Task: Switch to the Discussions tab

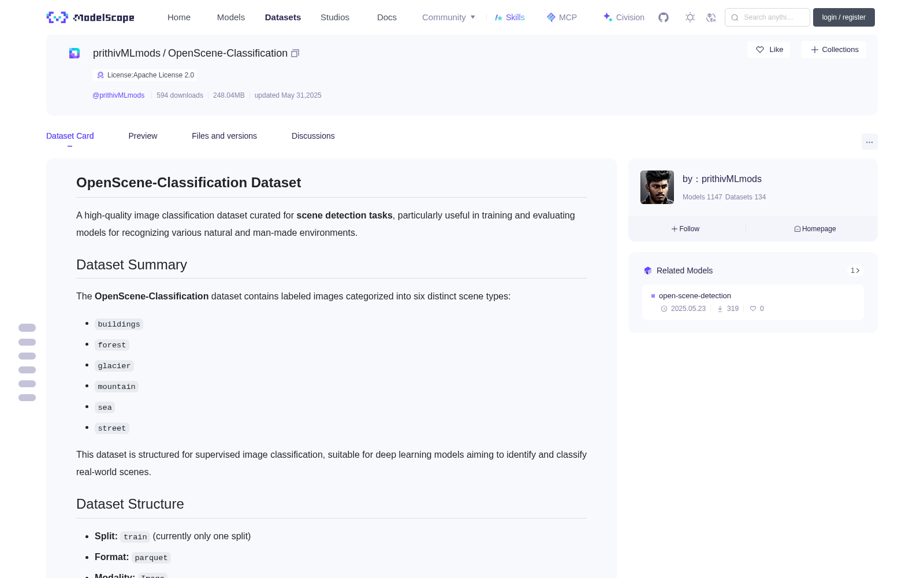Action: click(x=313, y=136)
